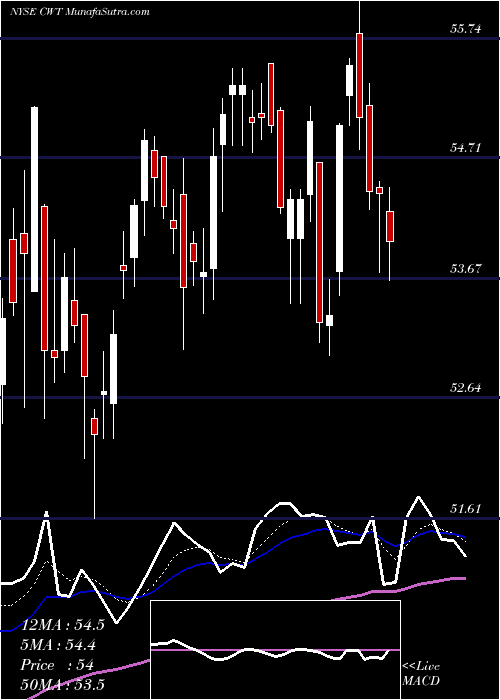Click the 54.71 price level label

pos(466,147)
